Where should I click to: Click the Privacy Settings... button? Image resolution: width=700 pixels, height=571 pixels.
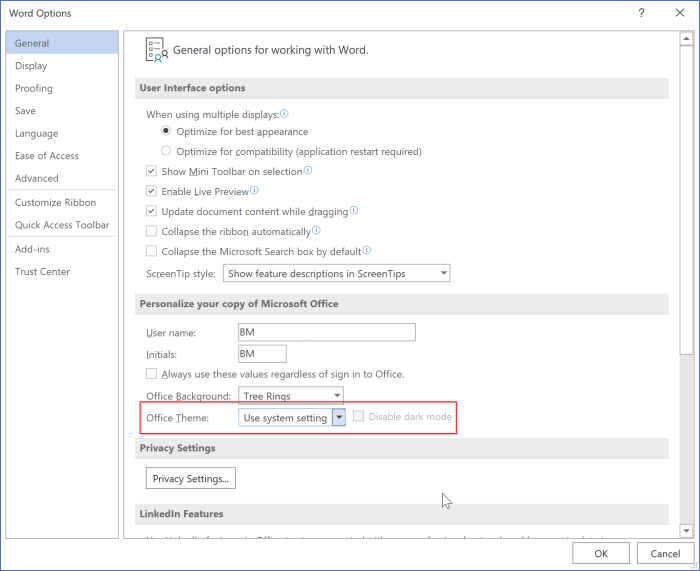(191, 478)
